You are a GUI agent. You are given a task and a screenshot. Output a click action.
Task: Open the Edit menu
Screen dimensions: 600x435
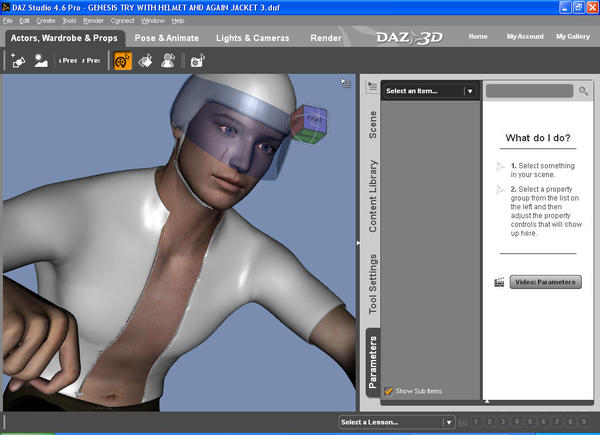[24, 21]
